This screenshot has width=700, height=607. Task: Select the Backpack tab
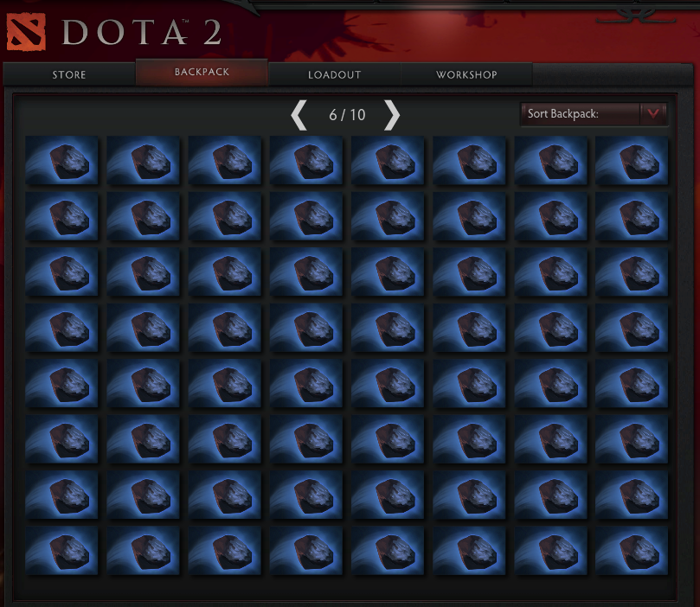pos(202,72)
